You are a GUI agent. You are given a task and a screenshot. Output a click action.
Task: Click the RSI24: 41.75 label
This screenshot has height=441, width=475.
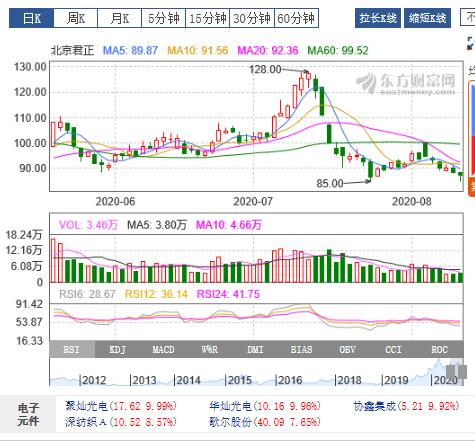[228, 294]
